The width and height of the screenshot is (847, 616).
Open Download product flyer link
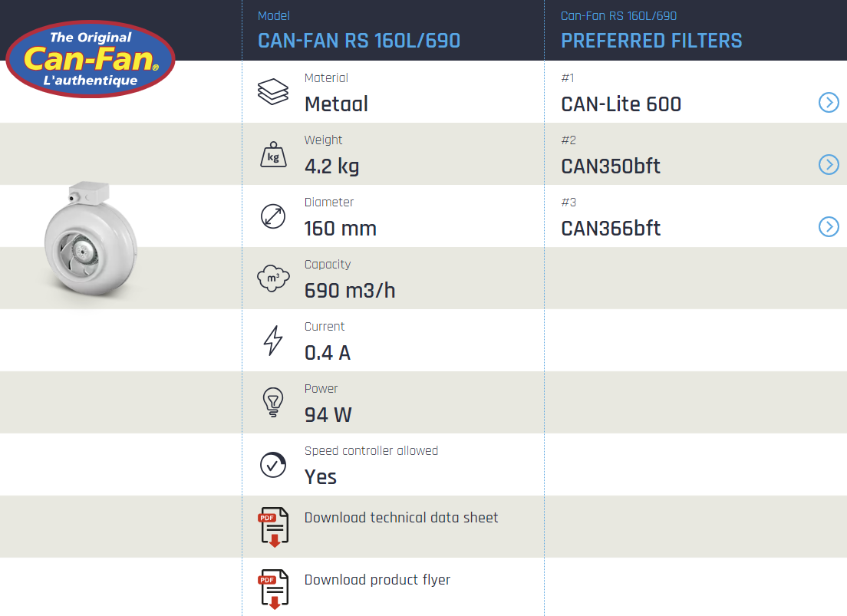[377, 580]
